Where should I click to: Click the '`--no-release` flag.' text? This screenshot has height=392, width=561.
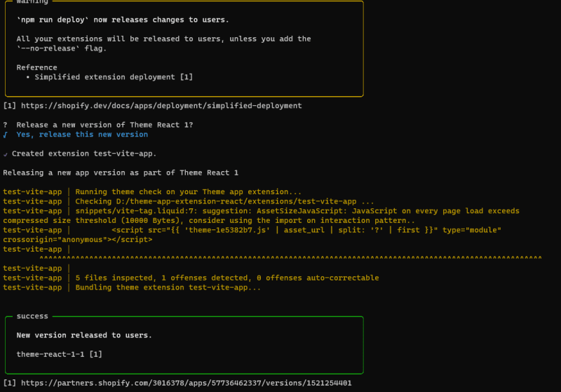click(62, 48)
